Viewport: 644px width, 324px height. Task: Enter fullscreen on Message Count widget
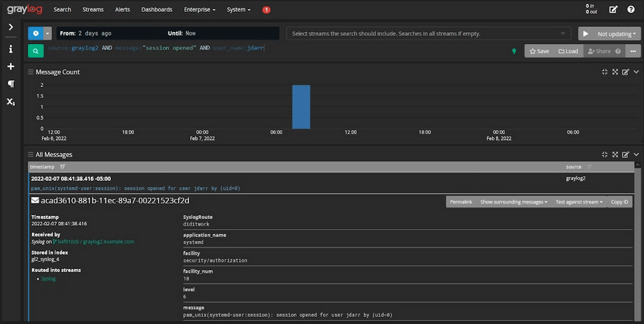(615, 71)
